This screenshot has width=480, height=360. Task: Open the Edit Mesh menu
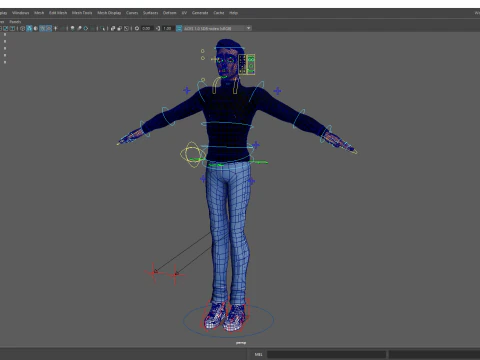(58, 13)
